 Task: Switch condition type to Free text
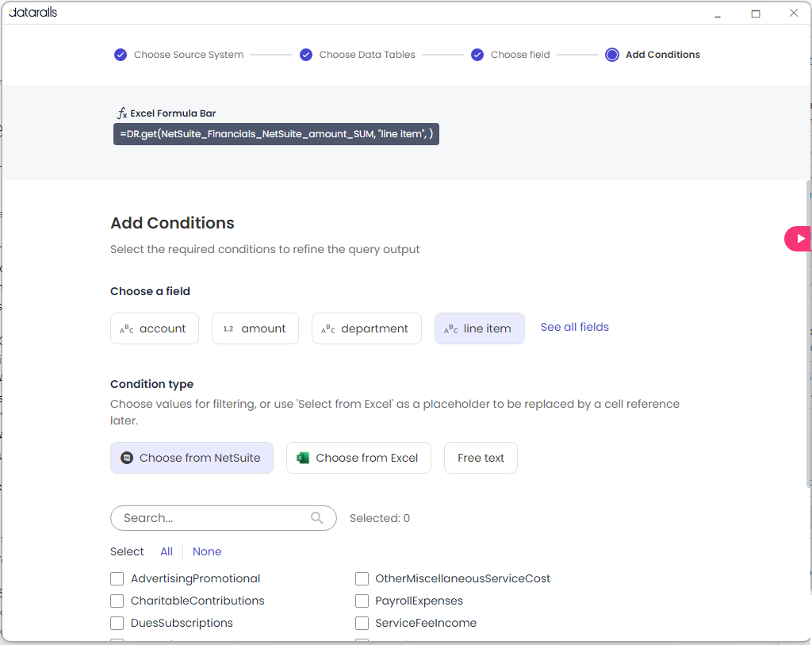point(481,458)
